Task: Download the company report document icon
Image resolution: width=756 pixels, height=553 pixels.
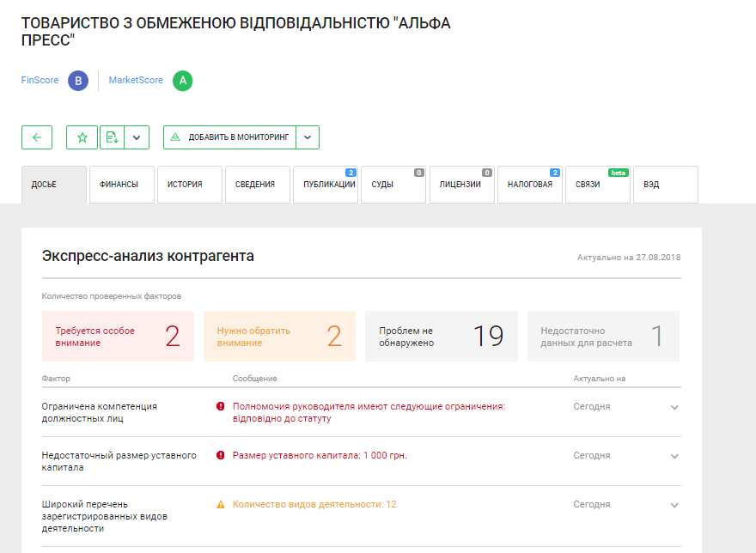Action: 112,137
